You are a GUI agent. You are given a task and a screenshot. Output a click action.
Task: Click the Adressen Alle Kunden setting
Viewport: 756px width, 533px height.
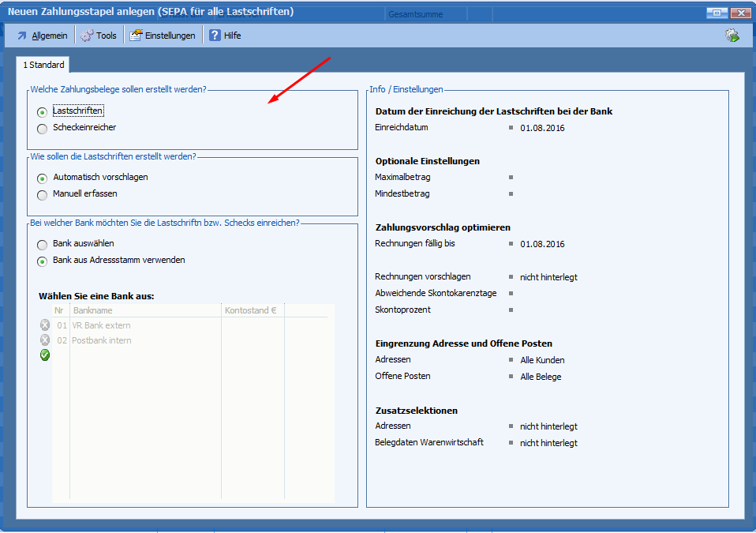[x=542, y=360]
